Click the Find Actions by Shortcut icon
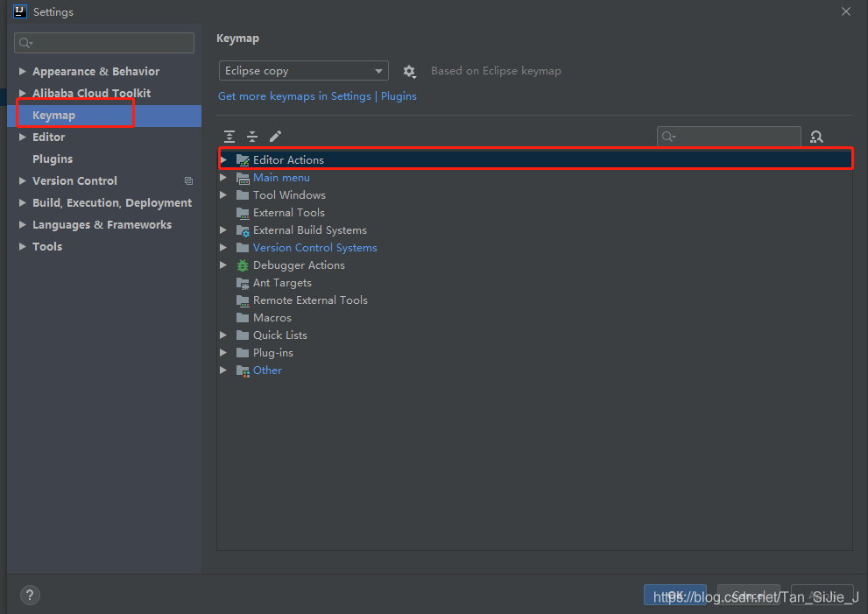 [x=816, y=137]
